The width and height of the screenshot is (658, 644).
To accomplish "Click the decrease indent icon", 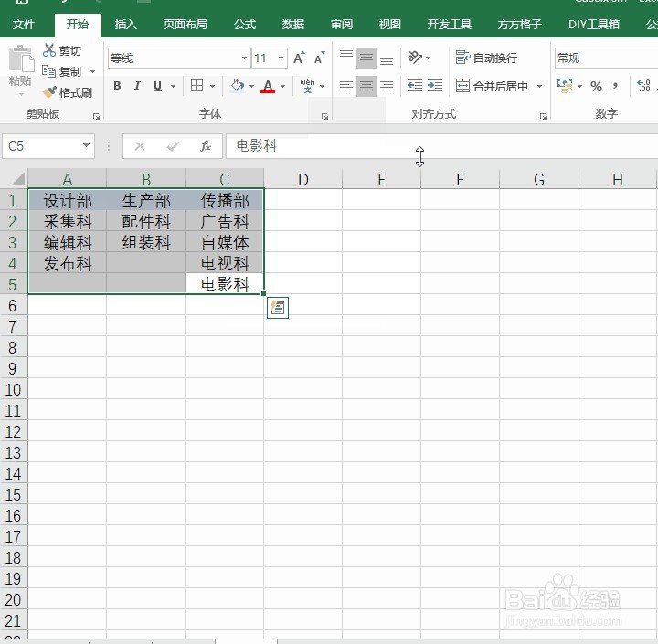I will coord(415,86).
